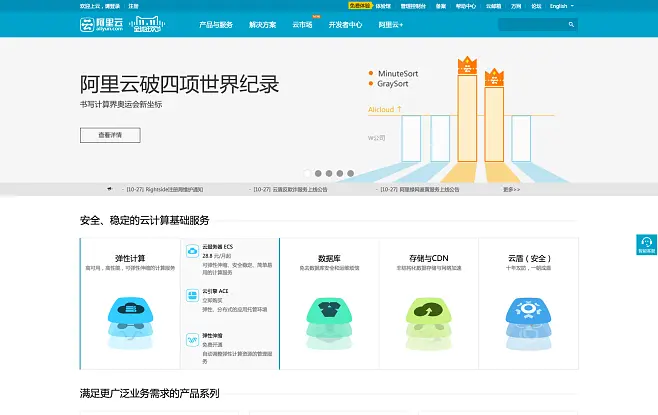Click the 云引擎 ACE product name

coord(215,291)
